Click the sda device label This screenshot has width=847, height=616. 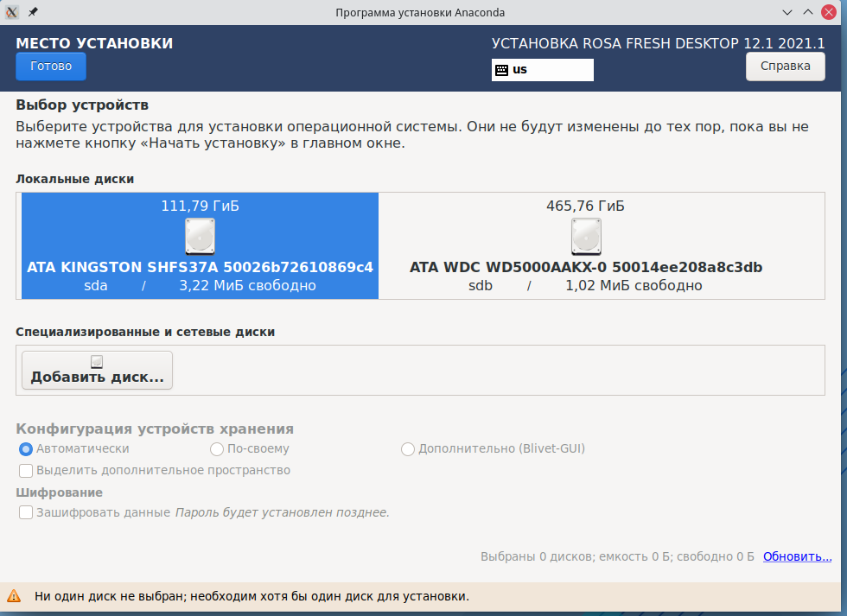click(x=96, y=286)
